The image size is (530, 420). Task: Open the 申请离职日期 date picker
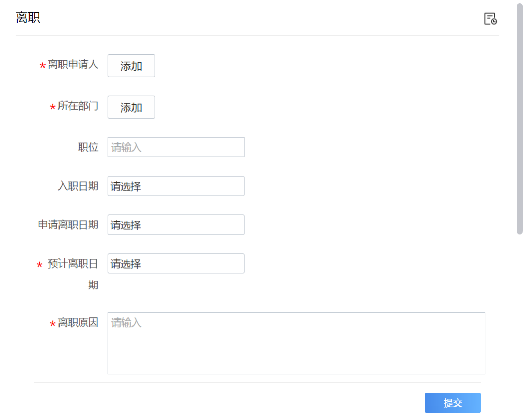pos(176,225)
